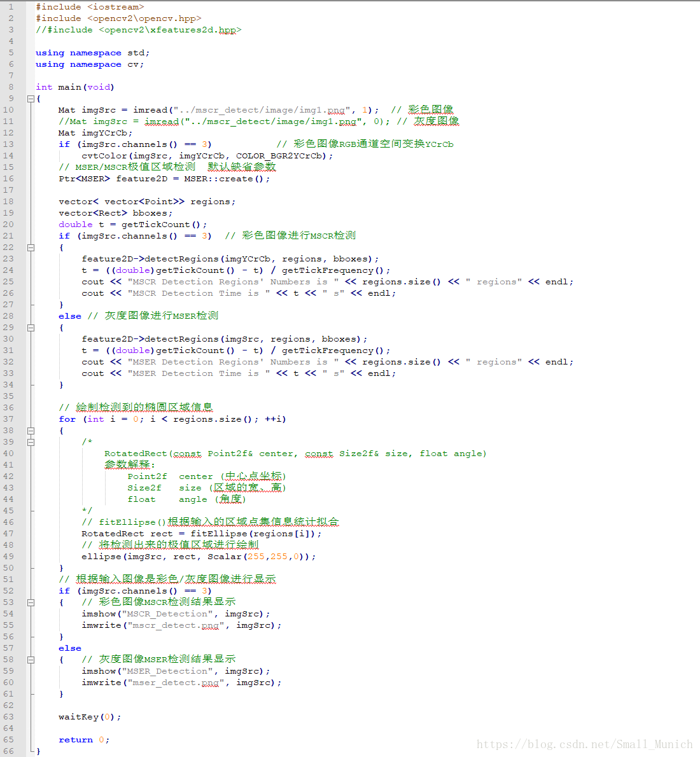
Task: Click the RotatedRect constructor signature in the comment
Action: [296, 454]
